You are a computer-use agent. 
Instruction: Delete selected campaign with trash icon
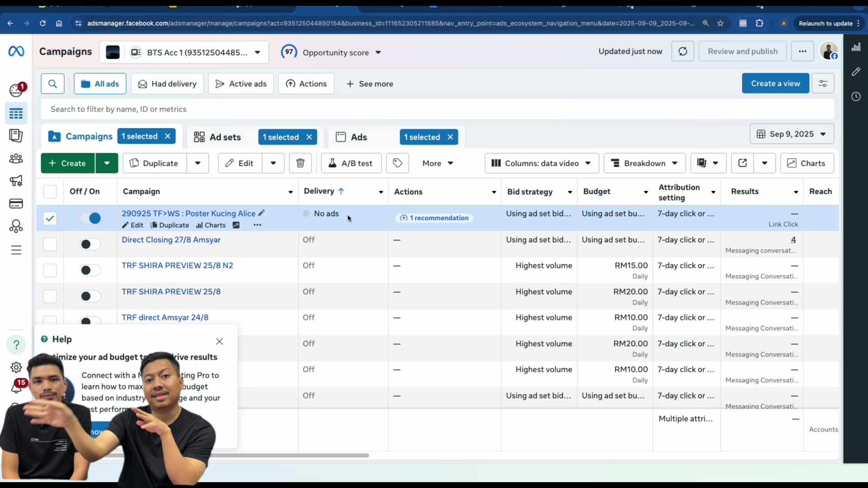tap(300, 163)
